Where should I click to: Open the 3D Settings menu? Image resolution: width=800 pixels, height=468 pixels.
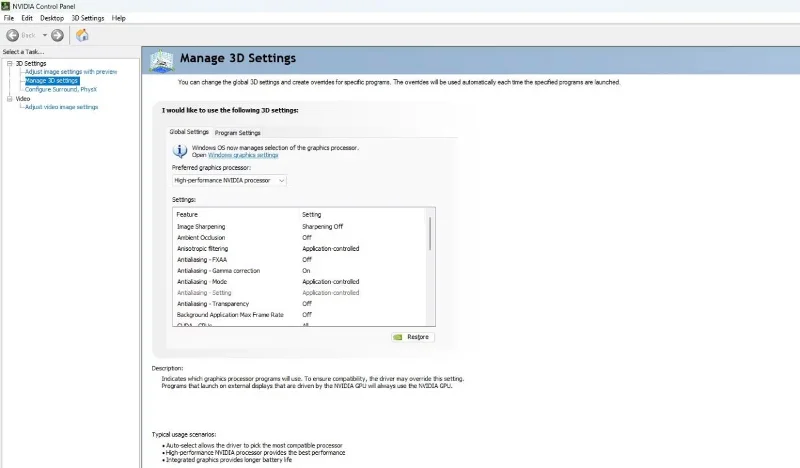tap(88, 18)
